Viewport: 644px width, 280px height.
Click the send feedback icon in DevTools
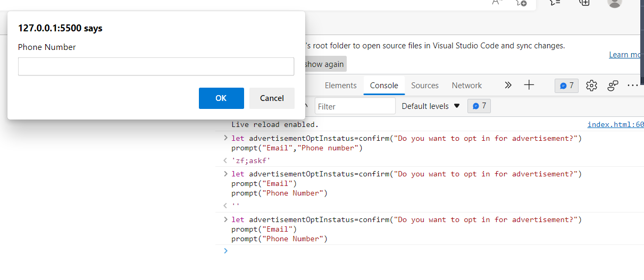(613, 86)
